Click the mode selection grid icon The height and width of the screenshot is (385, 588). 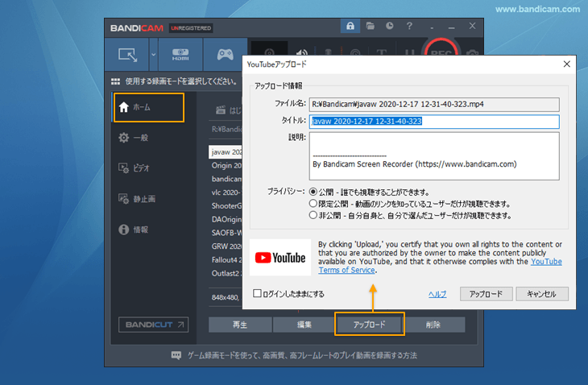click(x=115, y=81)
